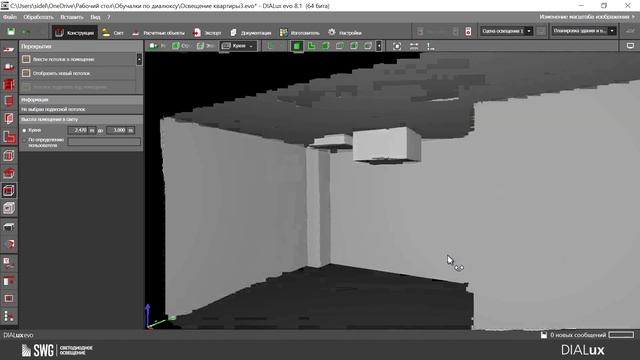The image size is (640, 360).
Task: Click the measure distance arrows icon
Action: pos(414,46)
